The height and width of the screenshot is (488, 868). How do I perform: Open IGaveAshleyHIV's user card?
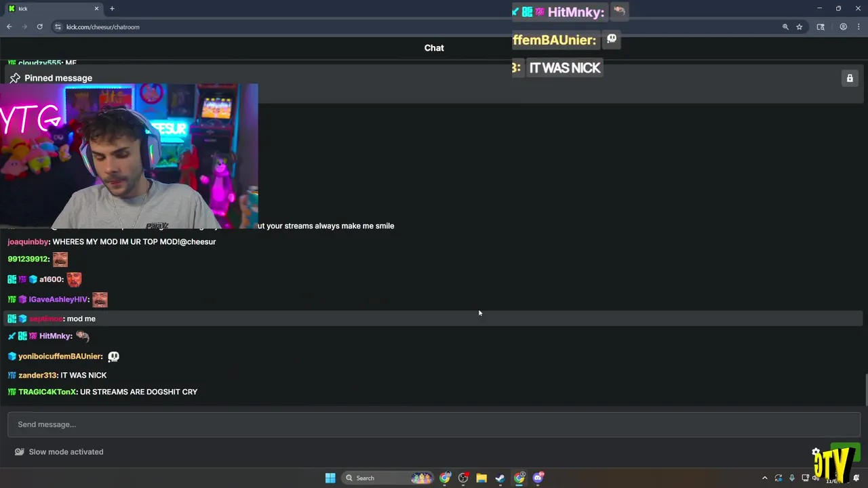click(58, 300)
